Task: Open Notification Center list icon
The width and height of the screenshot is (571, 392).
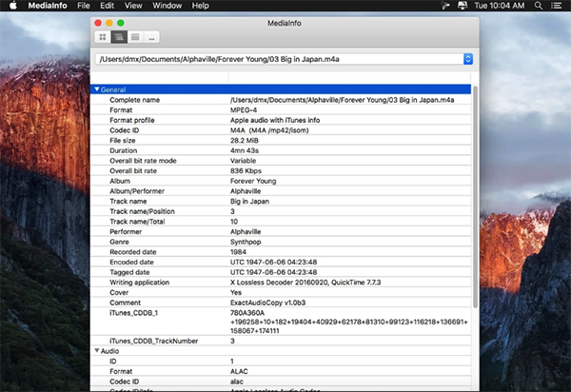Action: [x=556, y=6]
